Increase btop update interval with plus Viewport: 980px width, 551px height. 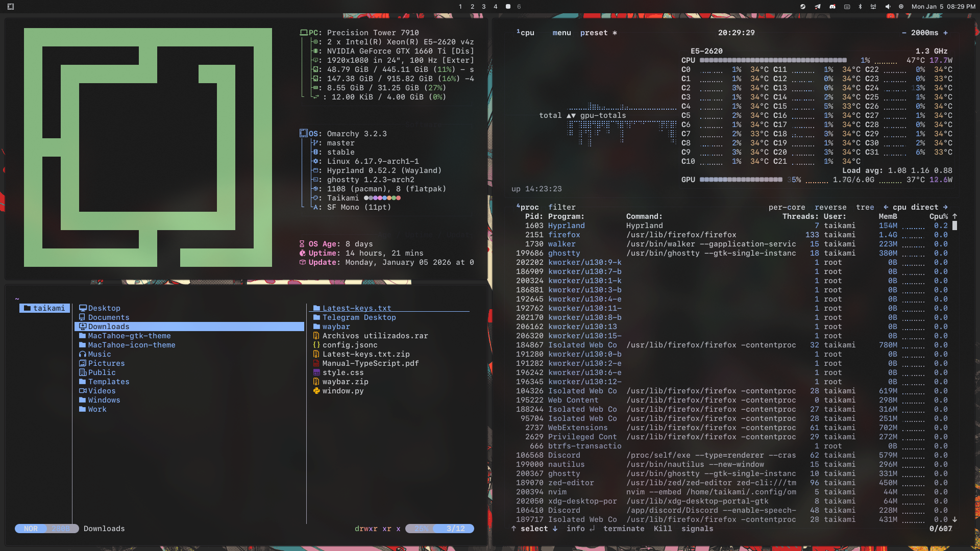[x=945, y=33]
